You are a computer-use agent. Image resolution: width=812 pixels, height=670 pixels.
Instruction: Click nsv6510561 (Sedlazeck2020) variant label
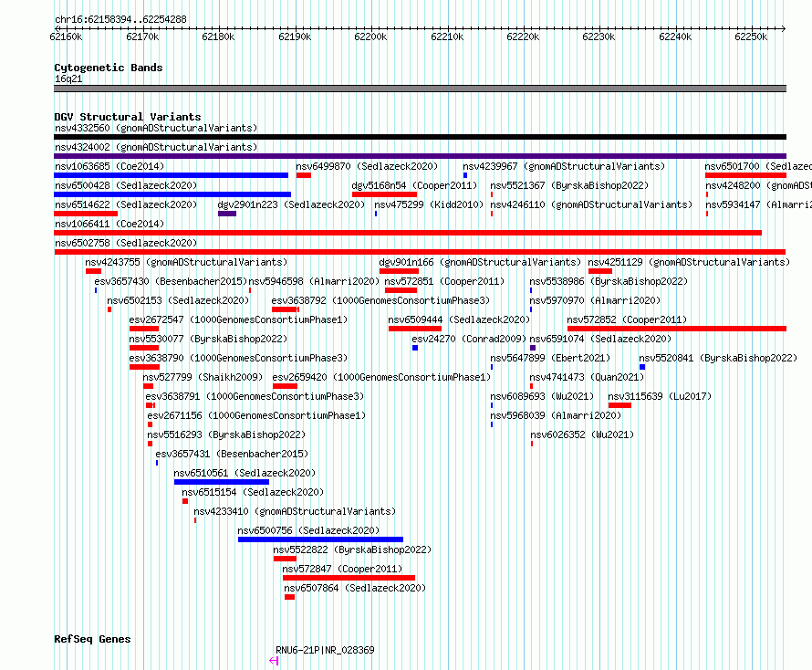pyautogui.click(x=245, y=473)
